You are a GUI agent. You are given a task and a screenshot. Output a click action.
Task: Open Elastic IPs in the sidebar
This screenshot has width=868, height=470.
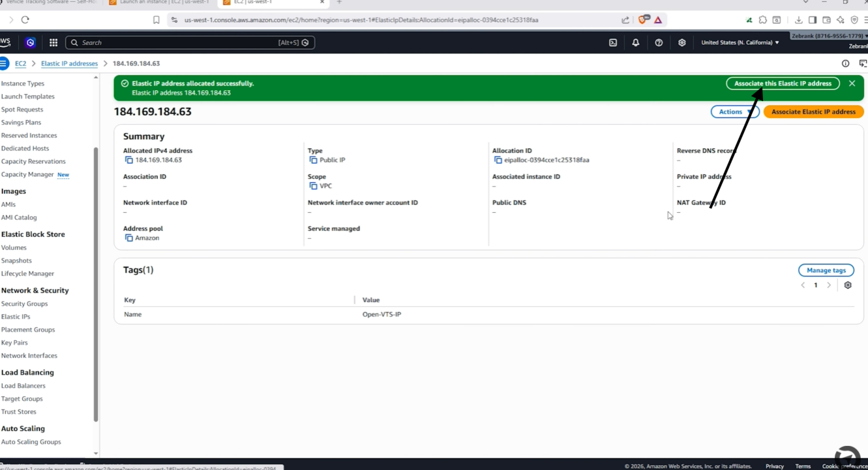pos(16,317)
